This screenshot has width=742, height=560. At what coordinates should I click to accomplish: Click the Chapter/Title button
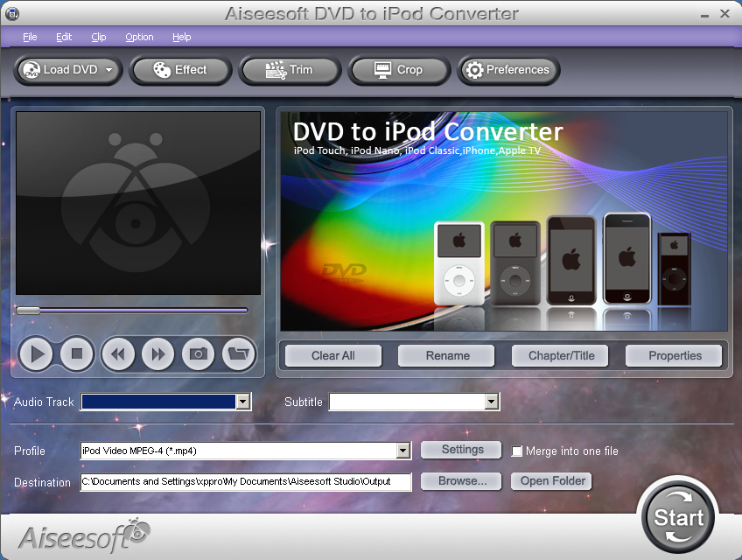[x=561, y=355]
